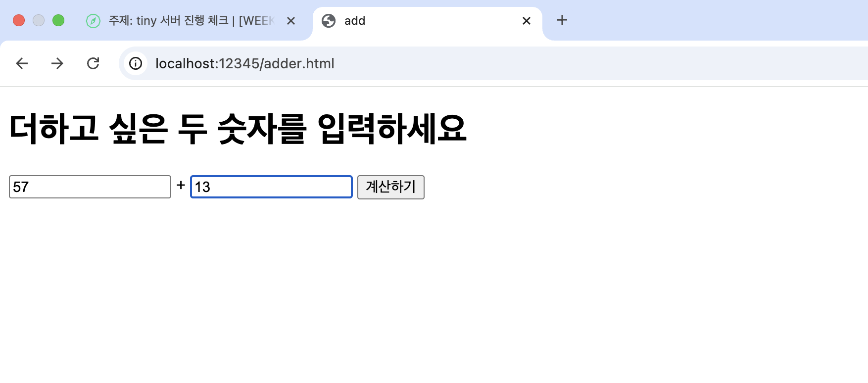868x383 pixels.
Task: Close the 'tiny 서버 진행 체크' tab
Action: pos(291,21)
